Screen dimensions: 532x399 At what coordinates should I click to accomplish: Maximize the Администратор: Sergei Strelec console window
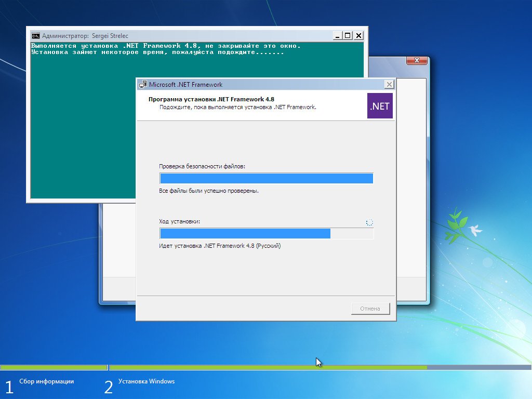coord(348,36)
